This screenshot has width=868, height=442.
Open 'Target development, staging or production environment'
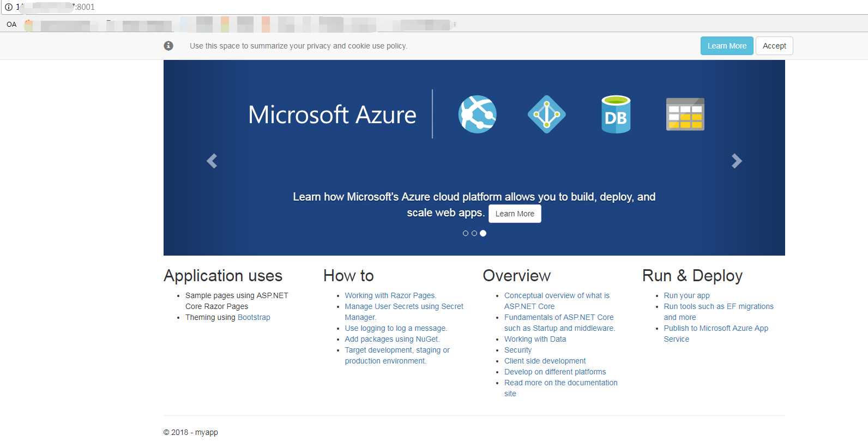[x=397, y=355]
